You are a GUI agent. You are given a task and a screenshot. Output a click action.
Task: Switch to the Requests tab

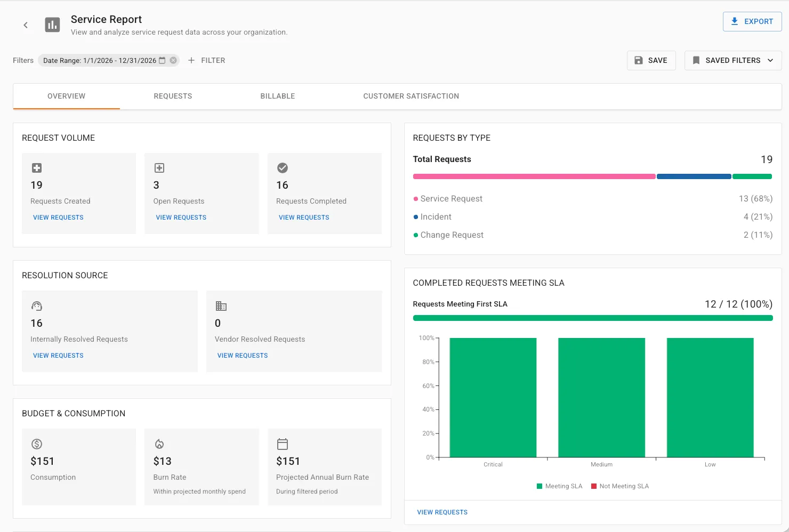click(173, 96)
